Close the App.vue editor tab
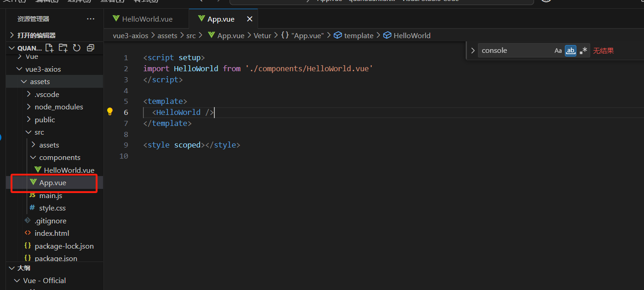 pos(250,19)
